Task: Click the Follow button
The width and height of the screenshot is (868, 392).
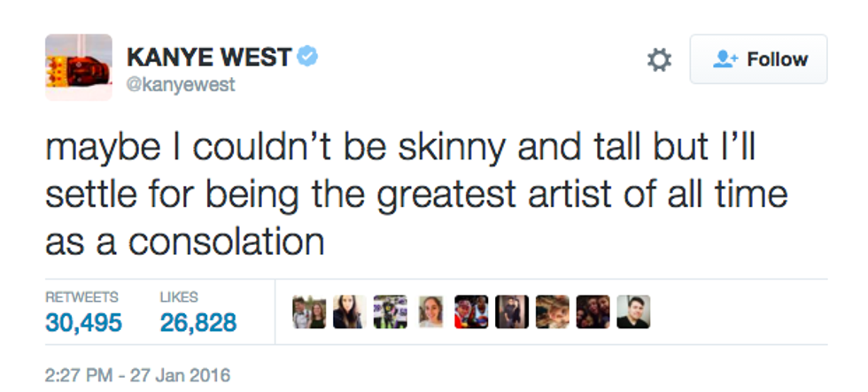Action: point(758,59)
